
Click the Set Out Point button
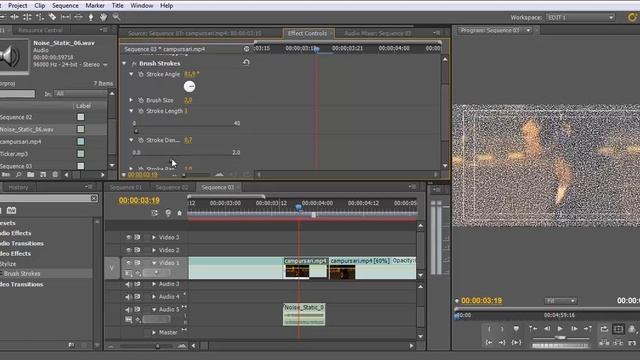click(502, 329)
